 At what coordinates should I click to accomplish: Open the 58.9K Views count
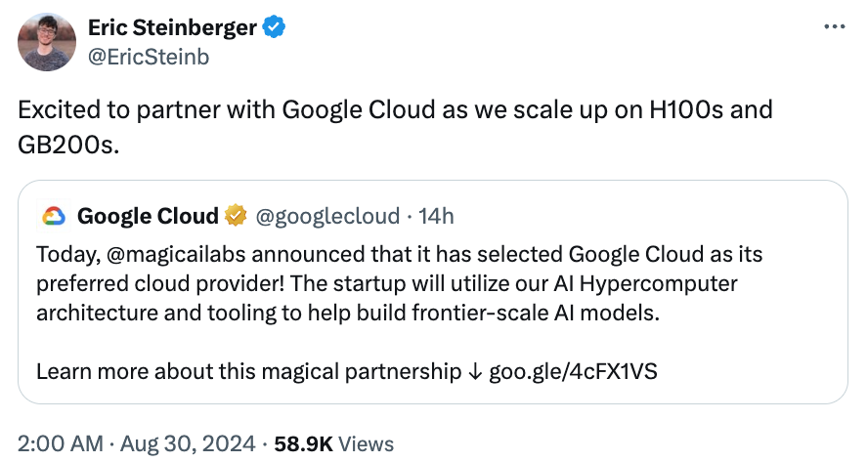click(336, 443)
